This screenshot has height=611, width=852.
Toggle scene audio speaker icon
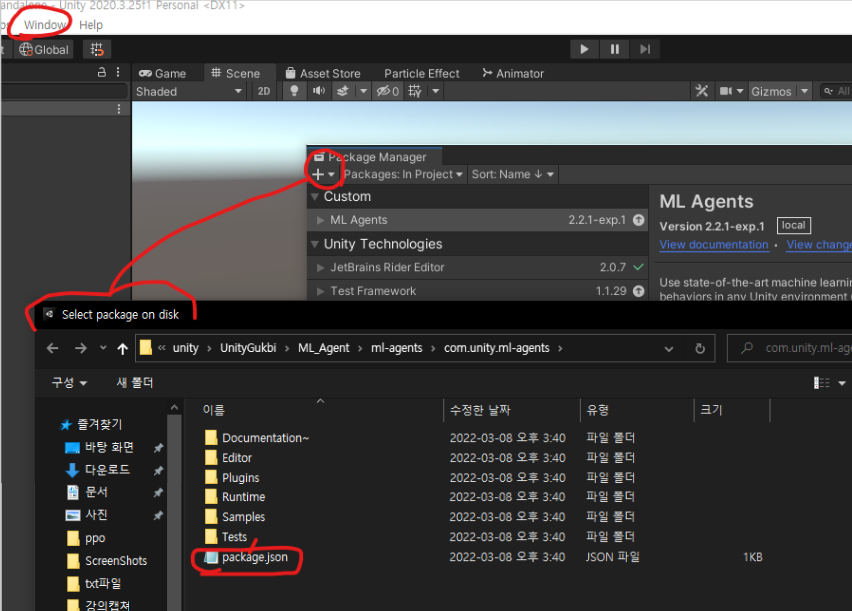click(x=318, y=91)
